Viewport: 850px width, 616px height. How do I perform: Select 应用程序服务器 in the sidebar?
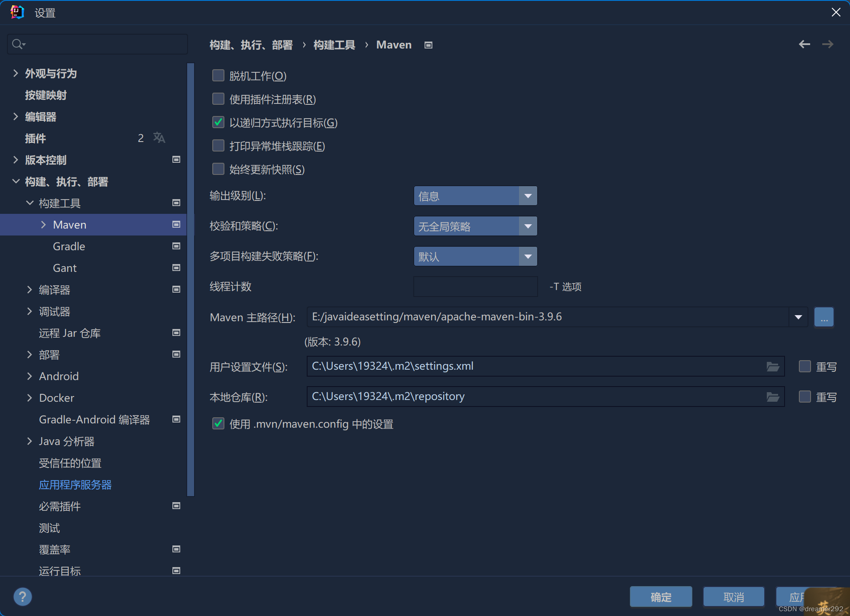click(75, 484)
